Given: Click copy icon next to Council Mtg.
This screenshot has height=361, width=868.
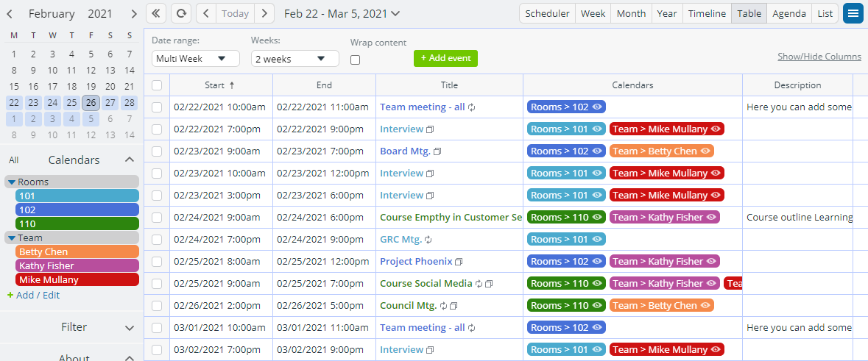Looking at the screenshot, I should pos(454,306).
